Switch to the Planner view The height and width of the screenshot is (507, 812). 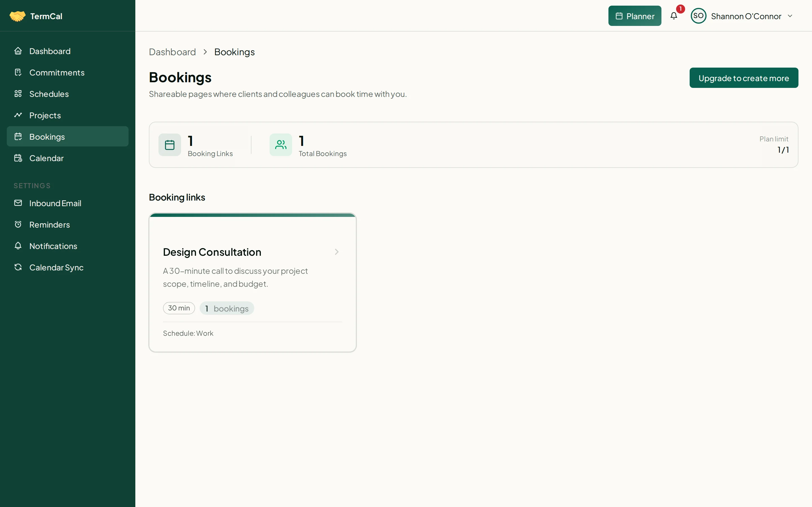634,15
